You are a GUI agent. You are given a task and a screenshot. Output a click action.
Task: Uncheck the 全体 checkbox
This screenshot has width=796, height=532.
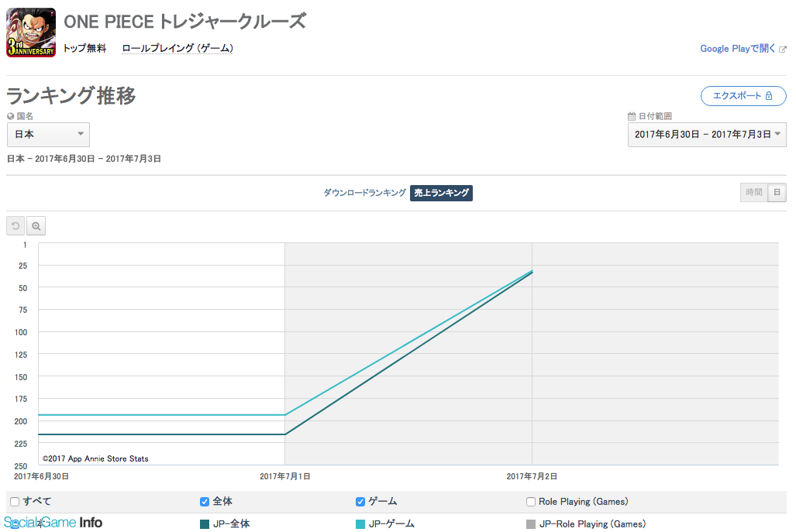[205, 502]
